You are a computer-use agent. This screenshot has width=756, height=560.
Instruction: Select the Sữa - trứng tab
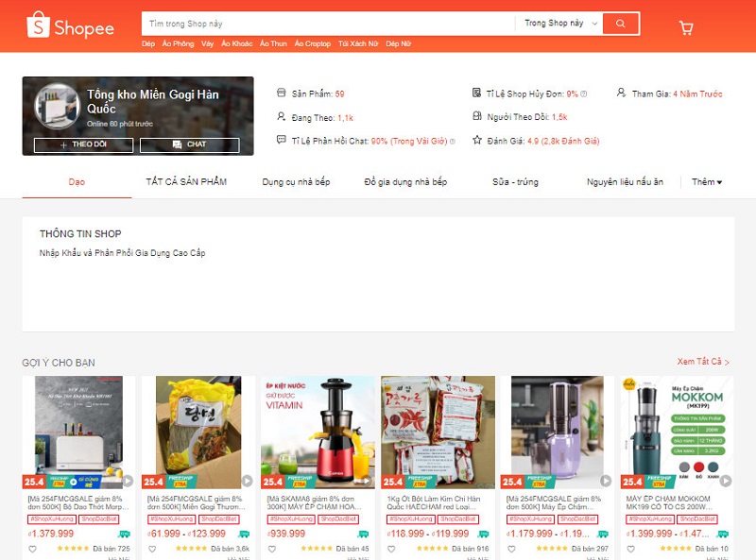coord(516,181)
